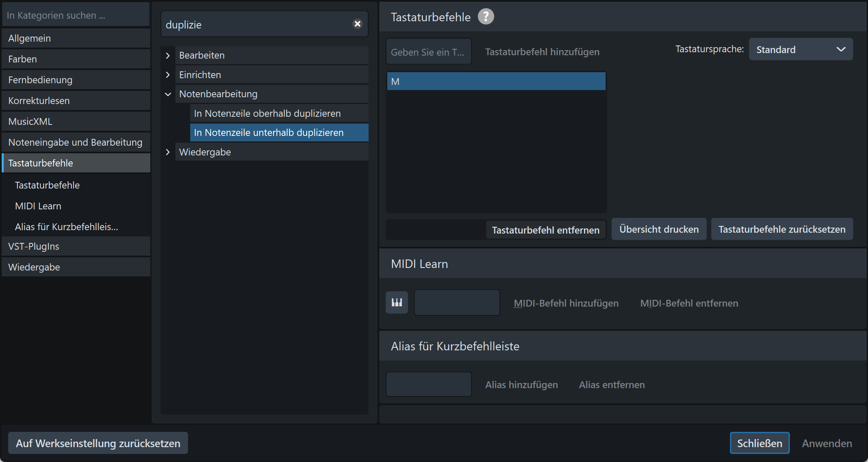The width and height of the screenshot is (868, 462).
Task: Open the Farben preferences category
Action: pyautogui.click(x=76, y=59)
